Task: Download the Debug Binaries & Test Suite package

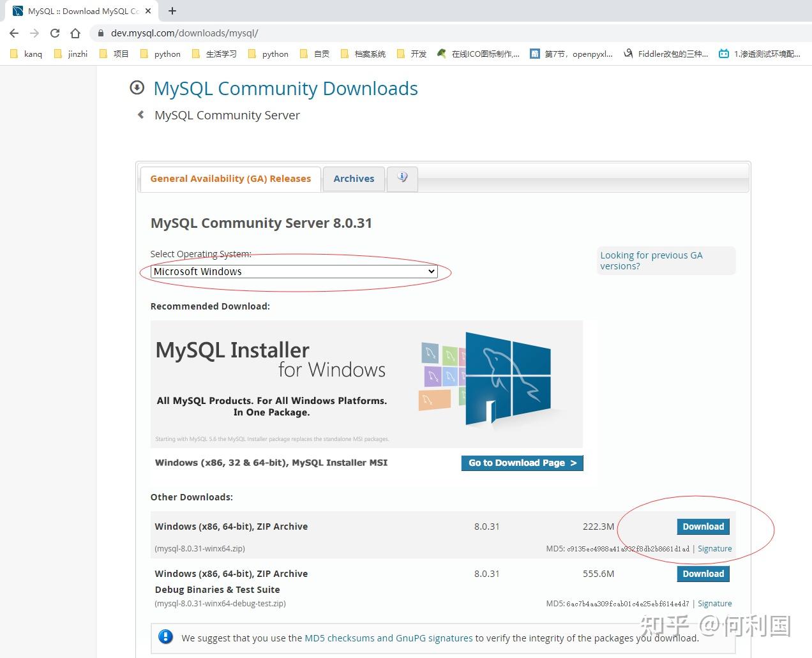Action: click(703, 574)
